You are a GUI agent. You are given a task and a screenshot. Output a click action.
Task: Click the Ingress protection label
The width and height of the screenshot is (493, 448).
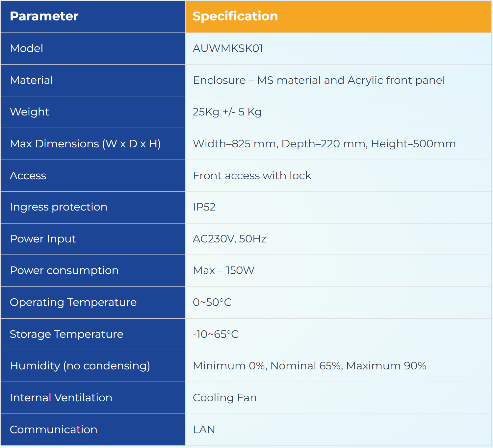(59, 207)
